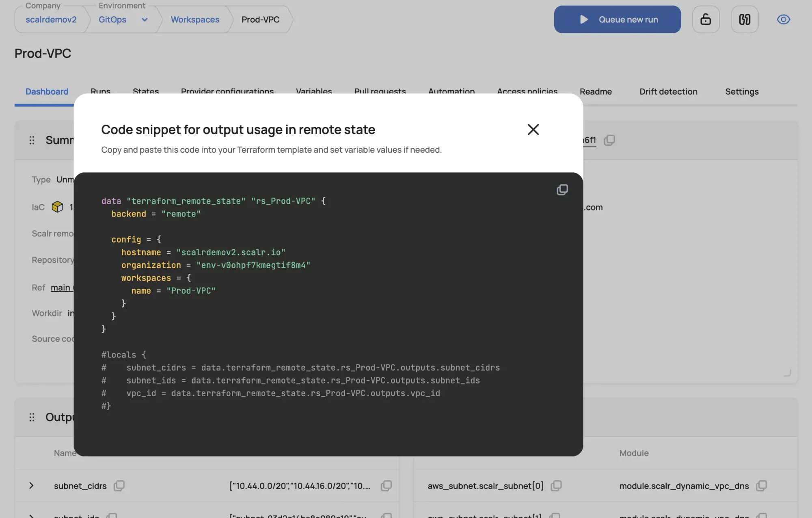Screen dimensions: 812x518
Task: Open the Readme tab
Action: pyautogui.click(x=596, y=91)
